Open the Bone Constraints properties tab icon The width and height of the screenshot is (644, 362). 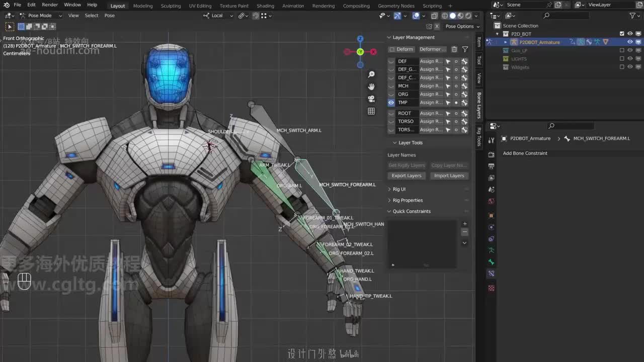492,274
